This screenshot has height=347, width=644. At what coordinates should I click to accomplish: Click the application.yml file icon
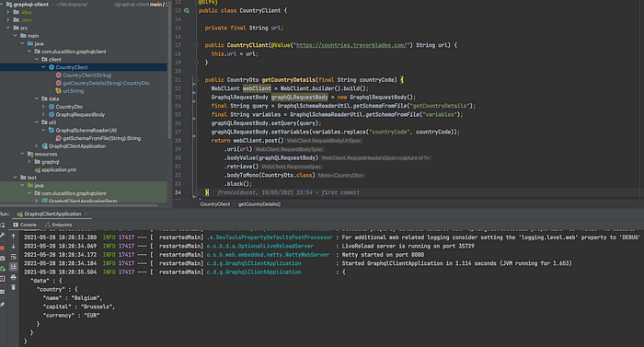tap(38, 169)
